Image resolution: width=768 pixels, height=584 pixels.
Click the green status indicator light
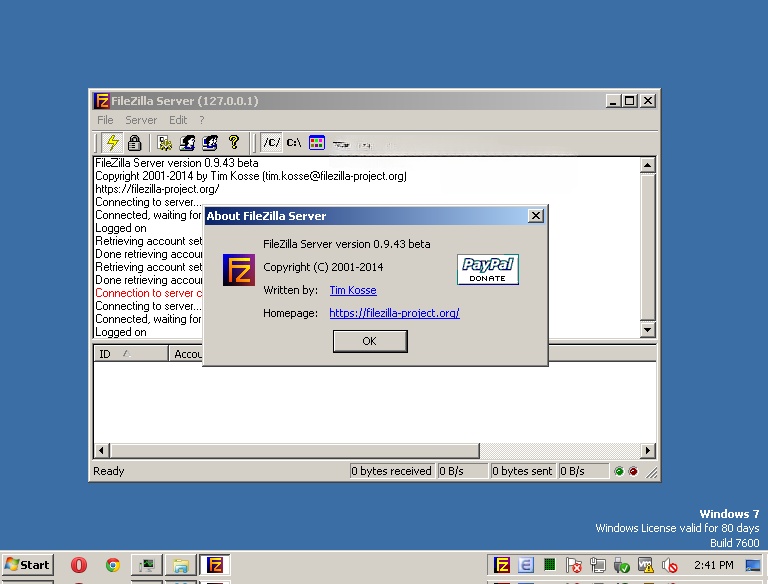(x=619, y=471)
